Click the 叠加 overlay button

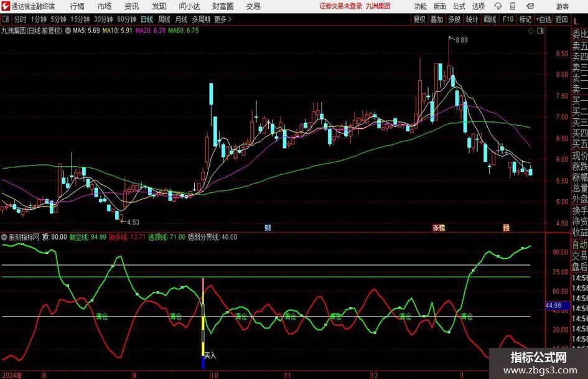[x=437, y=19]
